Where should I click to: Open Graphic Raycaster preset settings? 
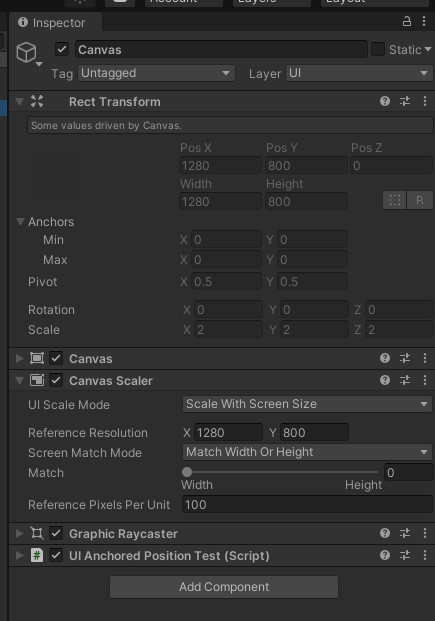pos(405,533)
